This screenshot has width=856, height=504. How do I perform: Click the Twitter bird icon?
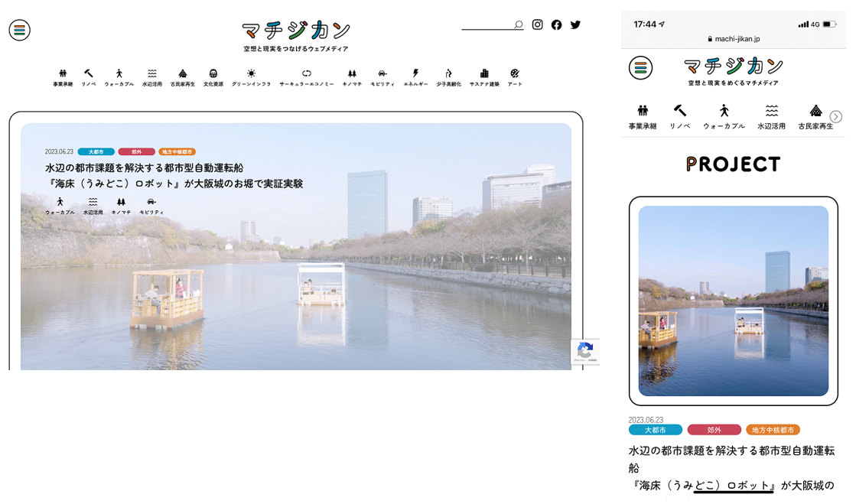coord(575,24)
